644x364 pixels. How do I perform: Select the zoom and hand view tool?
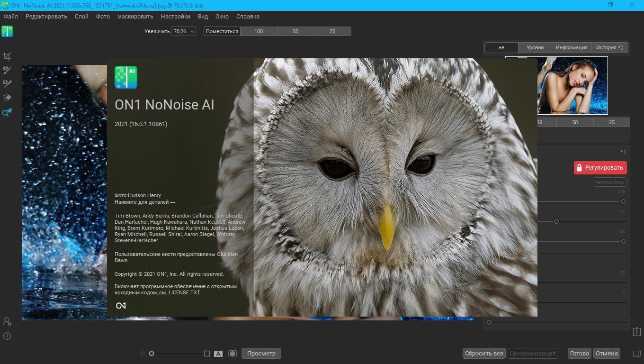[7, 112]
